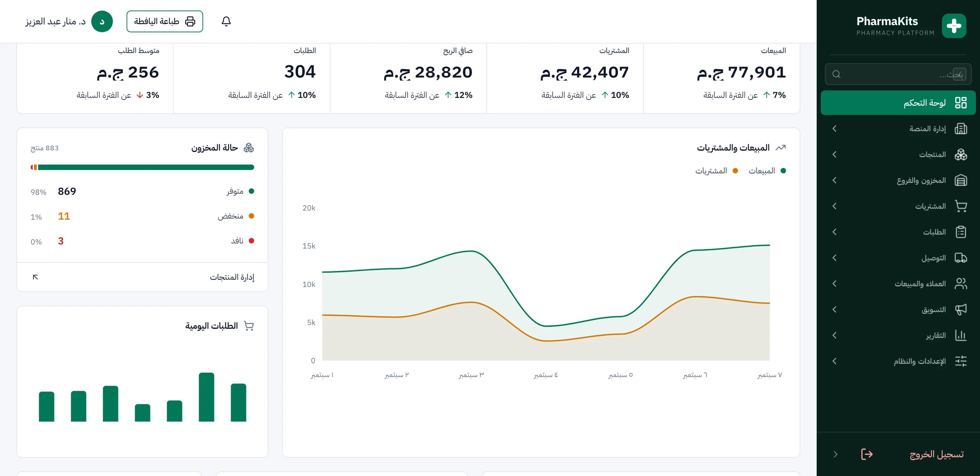This screenshot has height=476, width=980.
Task: Toggle المشتريات series in chart legend
Action: click(x=716, y=171)
